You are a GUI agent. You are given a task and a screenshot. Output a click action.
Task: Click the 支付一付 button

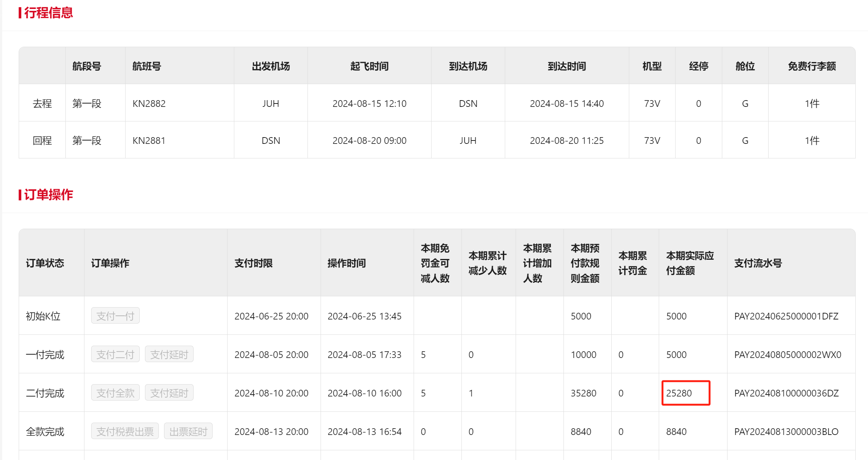tap(115, 316)
